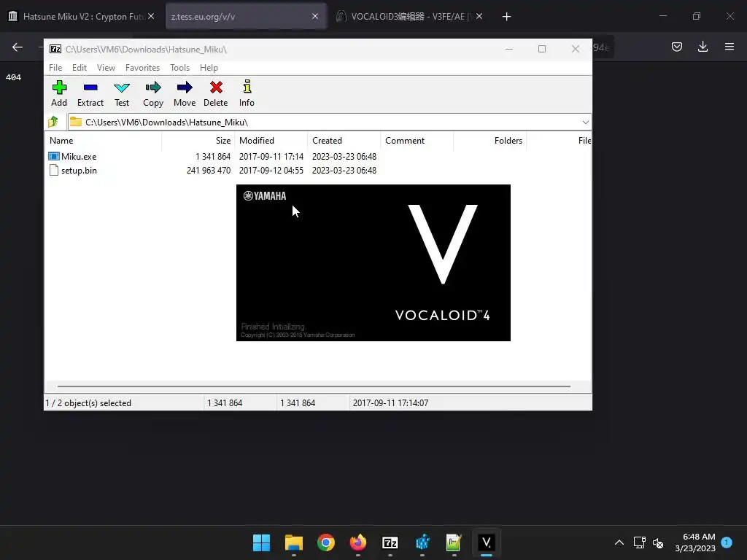This screenshot has width=747, height=560.
Task: Click the Move toolbar icon
Action: (x=185, y=87)
